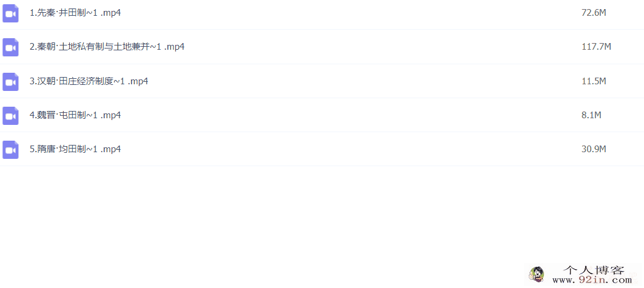Click the video icon for 隋唐·均田制 file

coord(10,150)
